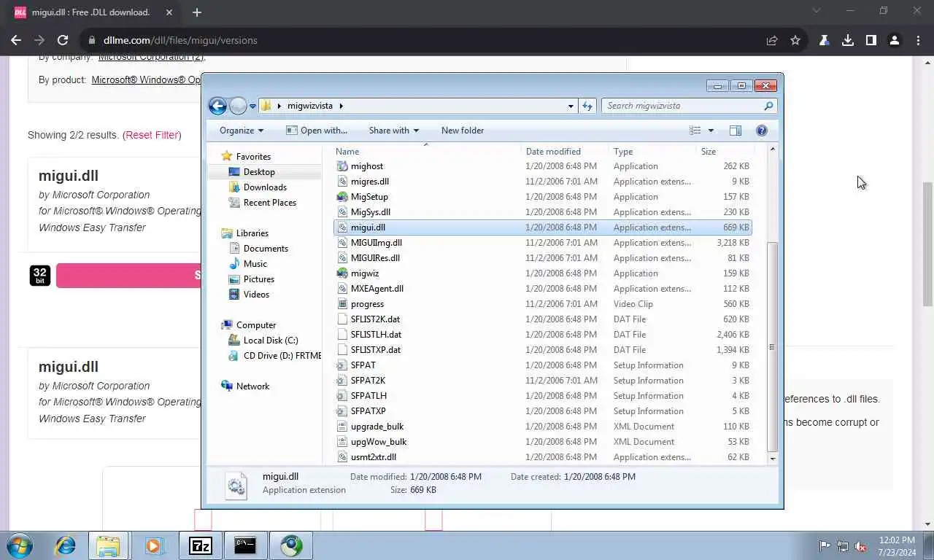The image size is (934, 560).
Task: Refresh the migwizvista folder view
Action: click(x=587, y=106)
